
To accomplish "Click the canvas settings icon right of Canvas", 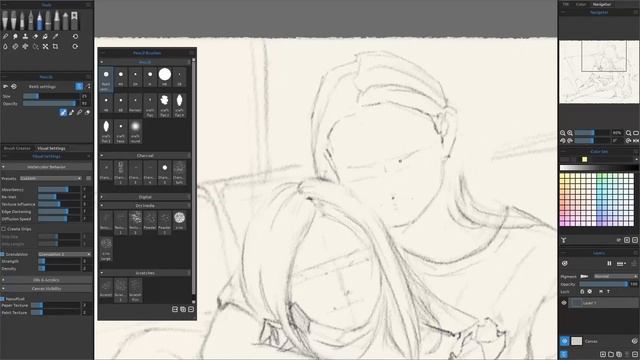I will pos(634,341).
